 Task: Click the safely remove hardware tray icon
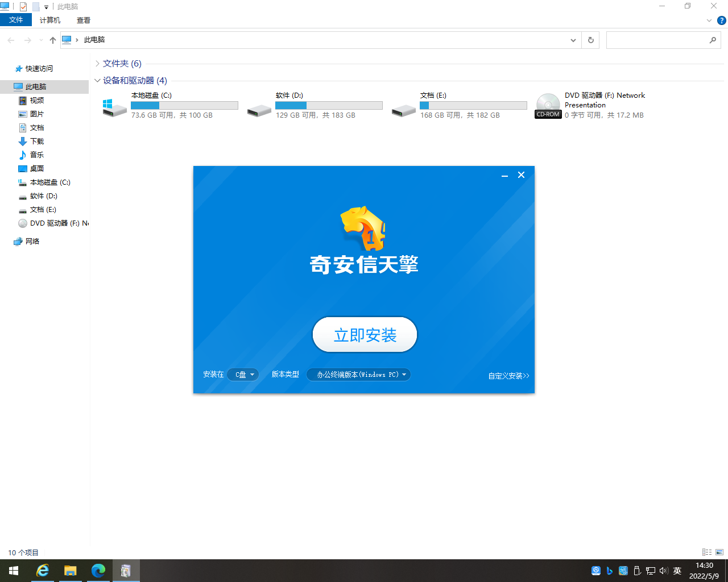pyautogui.click(x=637, y=571)
